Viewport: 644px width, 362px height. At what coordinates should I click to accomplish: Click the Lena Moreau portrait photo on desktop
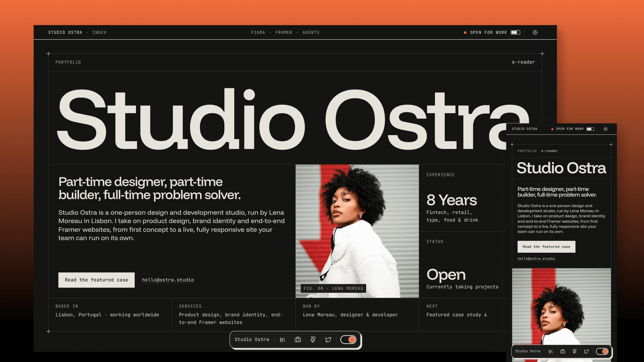[x=357, y=231]
